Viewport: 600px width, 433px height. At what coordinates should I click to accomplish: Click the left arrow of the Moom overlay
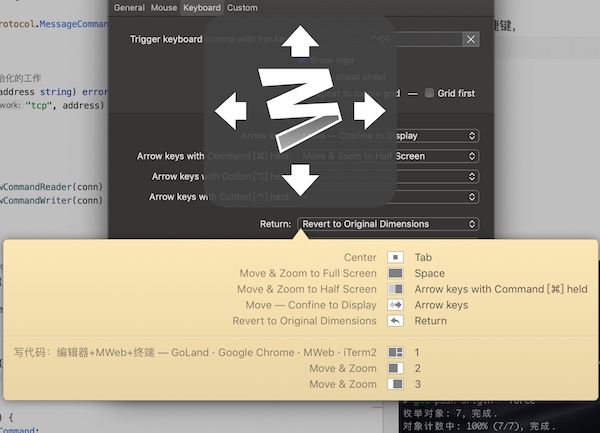pos(230,111)
